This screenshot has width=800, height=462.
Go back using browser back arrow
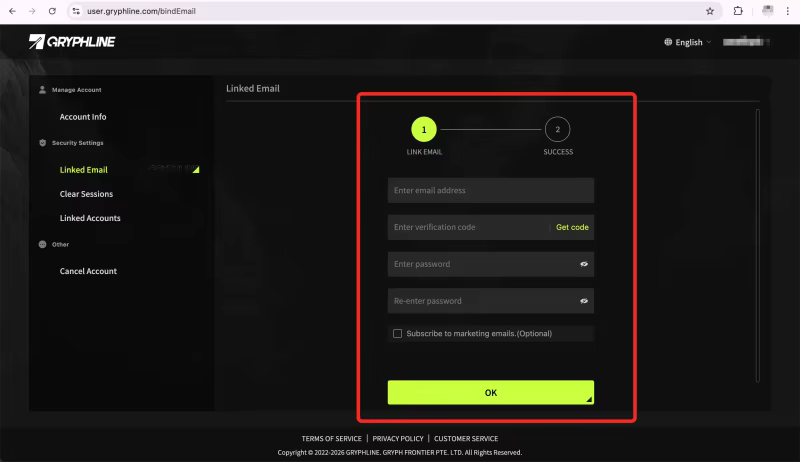click(x=11, y=11)
